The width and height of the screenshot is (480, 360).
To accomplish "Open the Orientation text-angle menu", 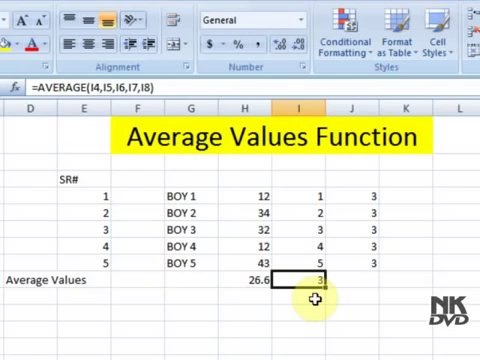I will click(x=132, y=20).
